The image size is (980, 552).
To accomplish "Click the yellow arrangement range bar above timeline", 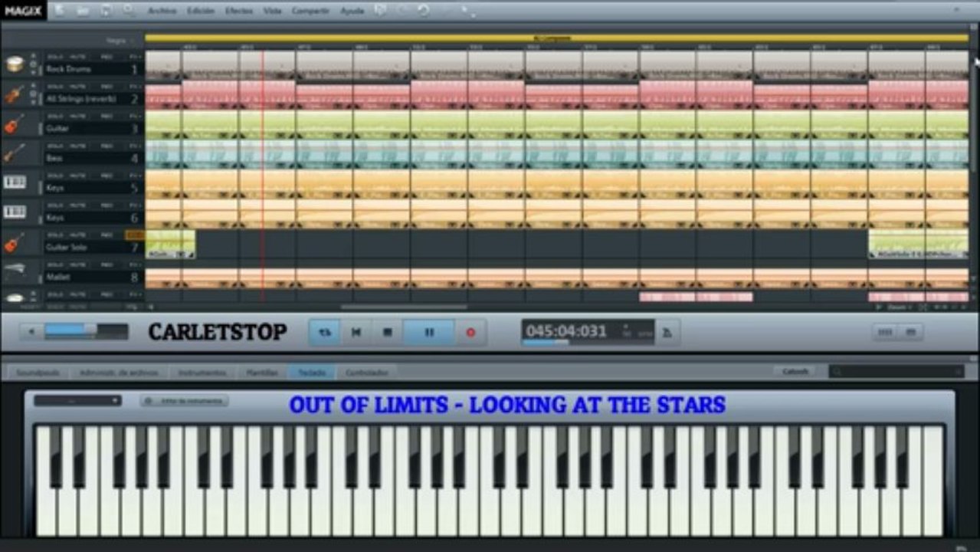I will [x=556, y=37].
